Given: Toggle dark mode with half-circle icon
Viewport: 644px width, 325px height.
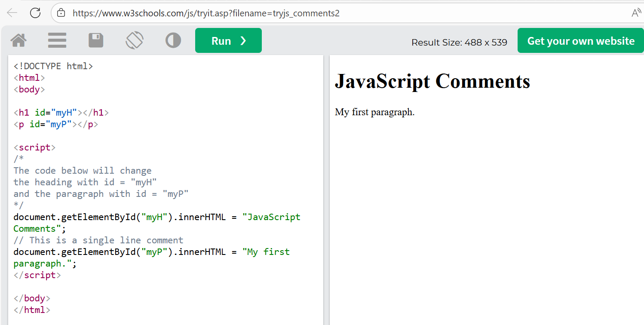Looking at the screenshot, I should 173,40.
